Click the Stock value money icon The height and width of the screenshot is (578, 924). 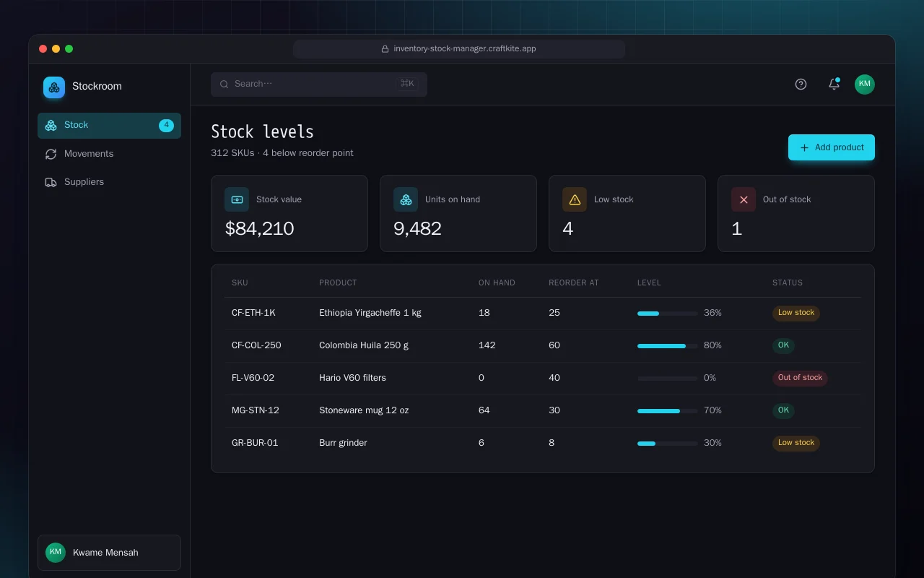coord(237,199)
